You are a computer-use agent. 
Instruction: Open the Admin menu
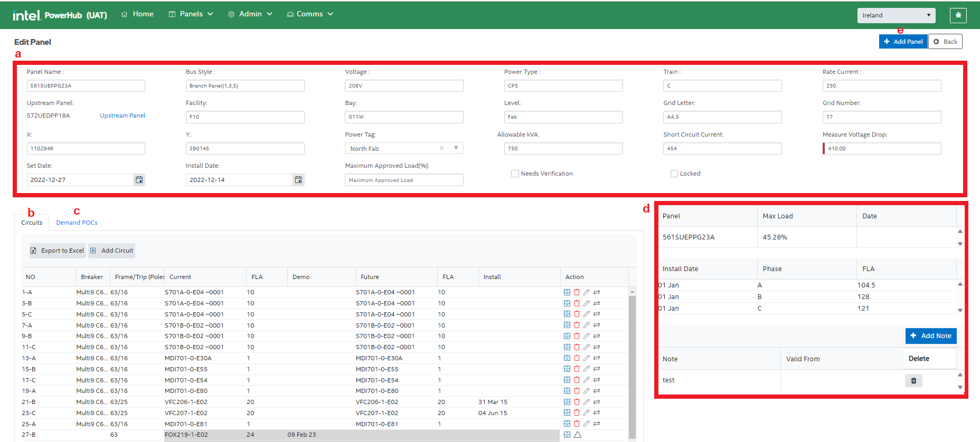(250, 14)
